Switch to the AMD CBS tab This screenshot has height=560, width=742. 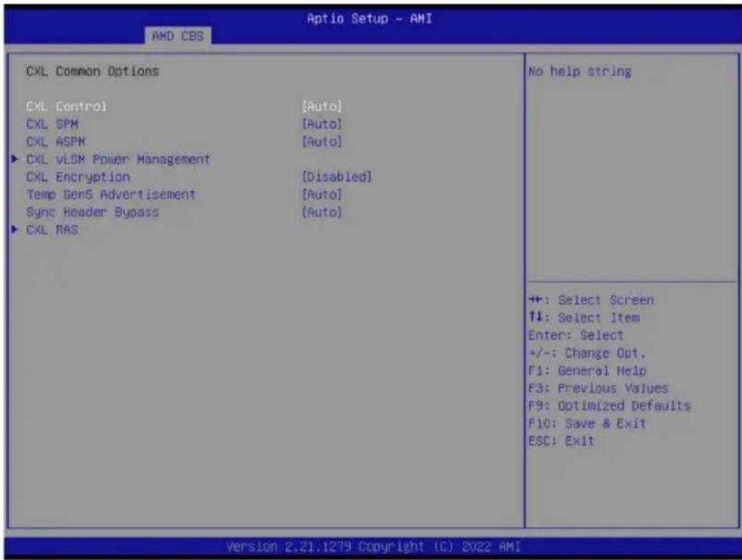[x=178, y=36]
